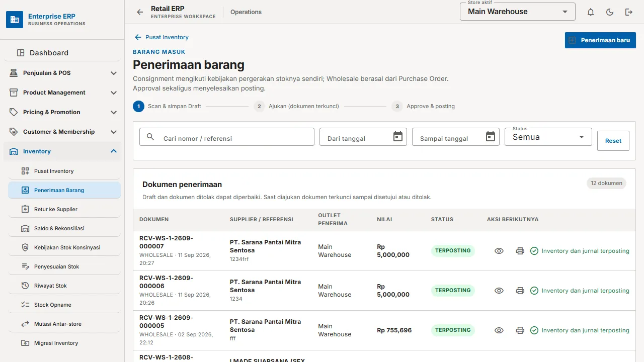Follow the Pusat Inventory back link

[162, 37]
